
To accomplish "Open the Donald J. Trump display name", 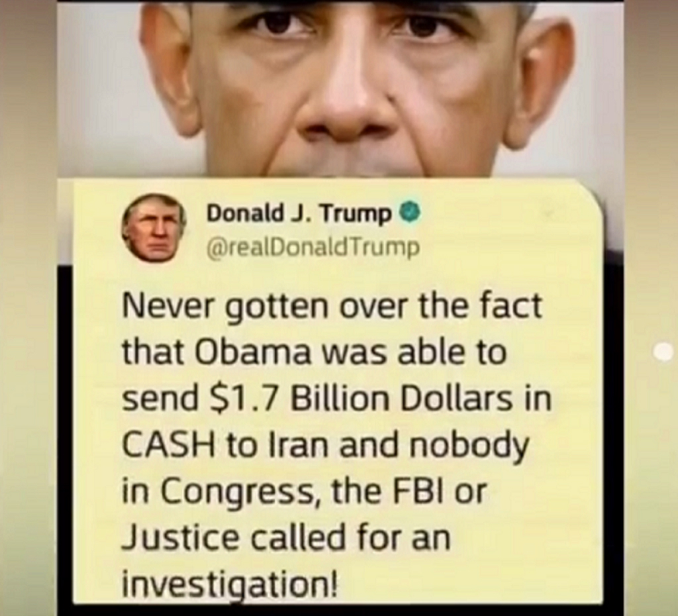I will pyautogui.click(x=299, y=214).
